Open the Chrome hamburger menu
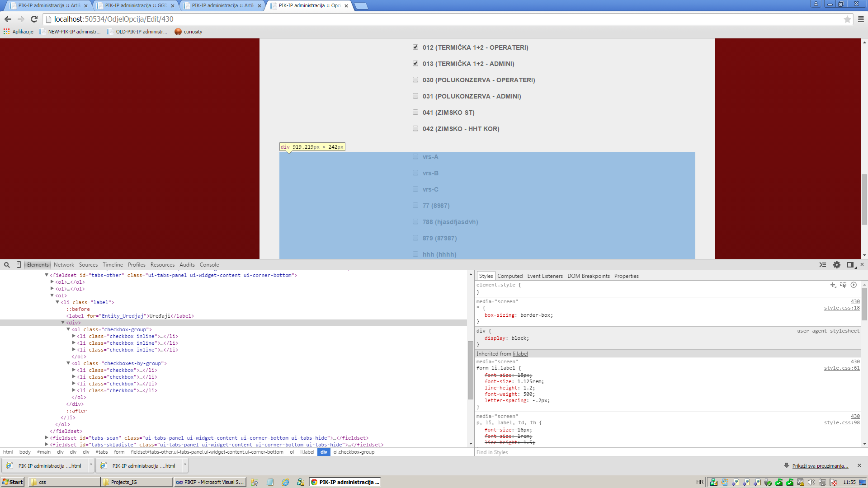The height and width of the screenshot is (488, 868). click(861, 19)
